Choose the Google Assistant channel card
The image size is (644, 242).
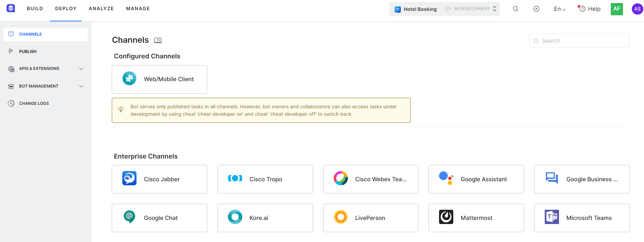pos(476,179)
